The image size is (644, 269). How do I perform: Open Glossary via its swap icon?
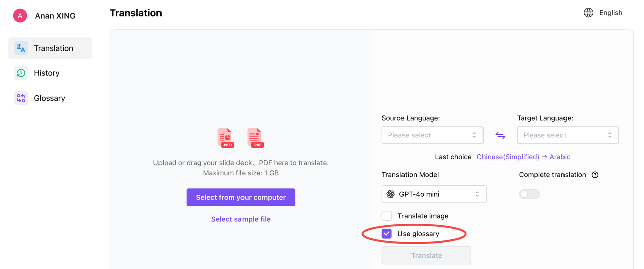(x=21, y=98)
